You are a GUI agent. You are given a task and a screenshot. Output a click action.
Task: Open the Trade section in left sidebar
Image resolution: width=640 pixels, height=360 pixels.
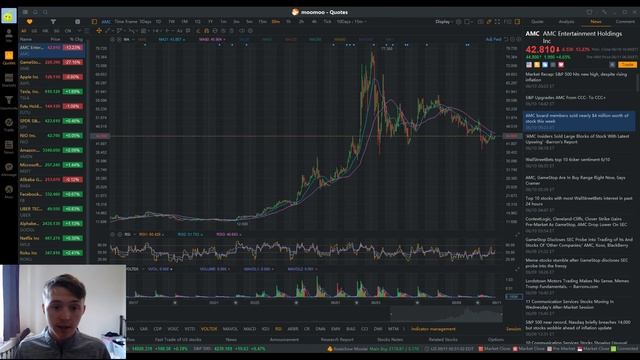coord(9,124)
